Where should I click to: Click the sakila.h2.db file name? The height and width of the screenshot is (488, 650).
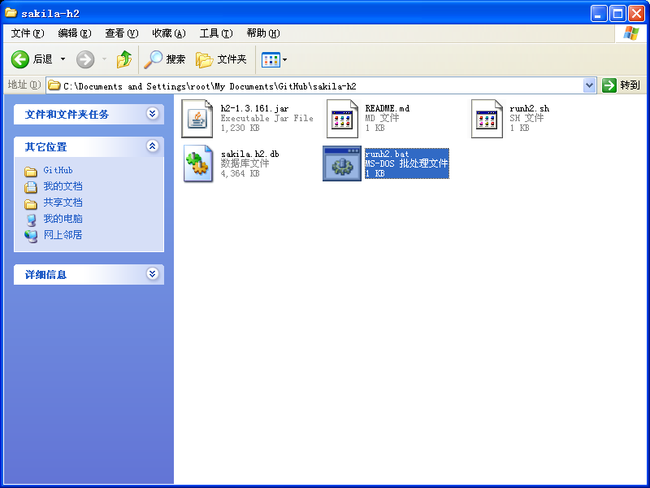click(x=250, y=154)
